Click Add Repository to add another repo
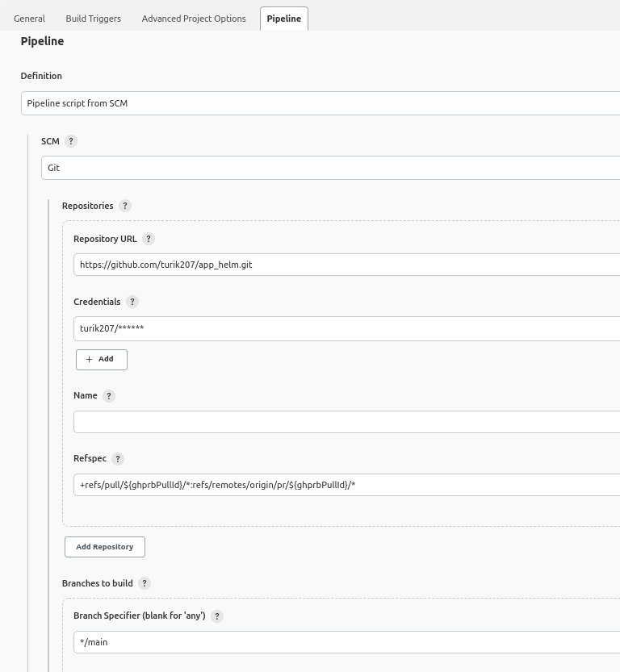Screen dimensions: 620x672 [104, 546]
